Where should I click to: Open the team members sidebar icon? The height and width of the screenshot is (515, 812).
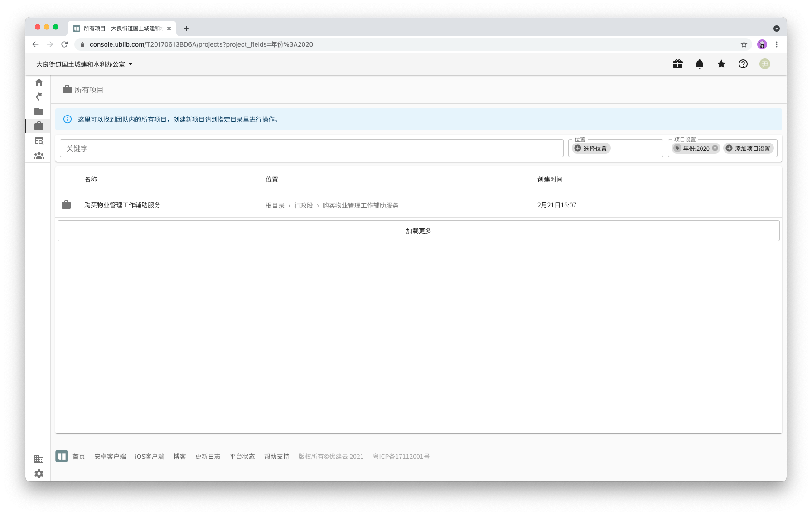(39, 155)
